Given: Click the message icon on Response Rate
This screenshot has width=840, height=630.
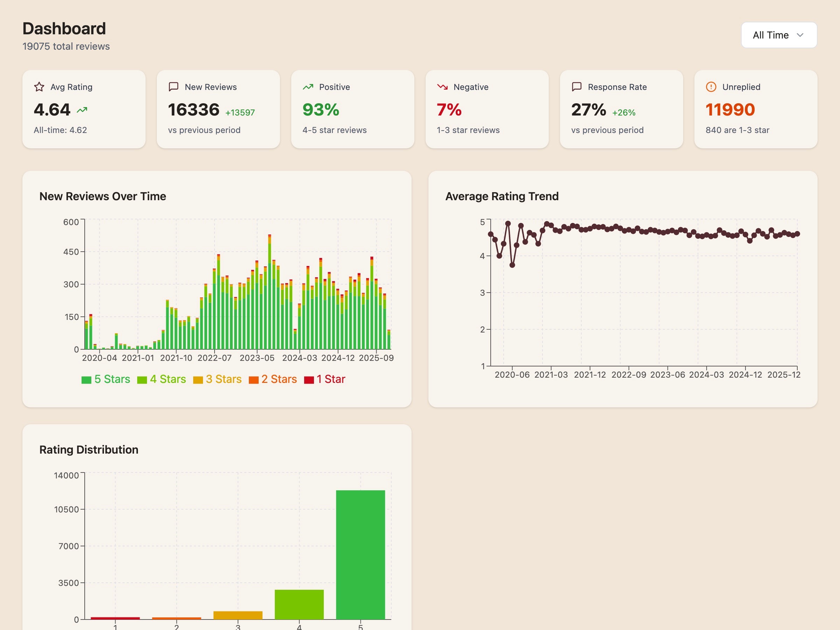Looking at the screenshot, I should tap(576, 86).
